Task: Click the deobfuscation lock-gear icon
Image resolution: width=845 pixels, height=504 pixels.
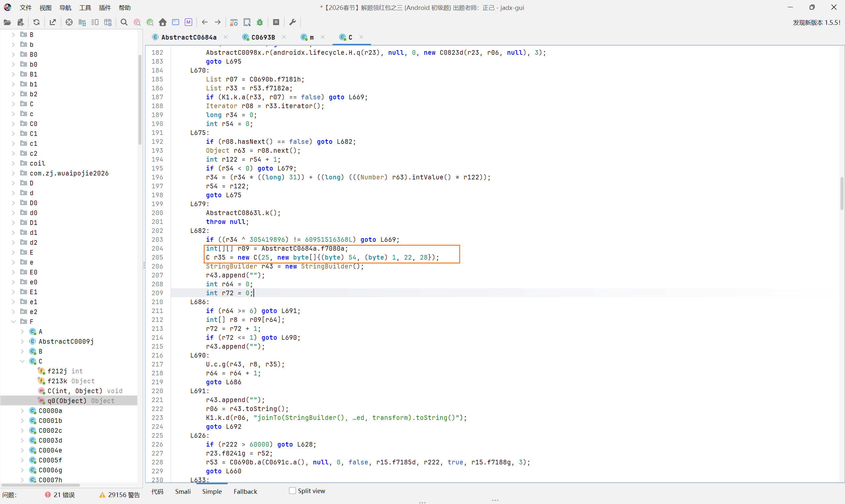Action: pyautogui.click(x=234, y=22)
